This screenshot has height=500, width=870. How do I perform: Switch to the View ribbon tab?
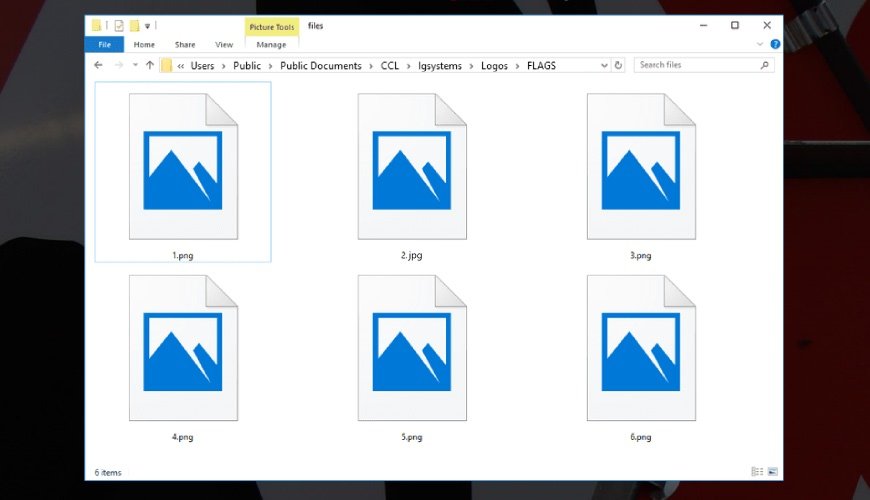coord(224,44)
